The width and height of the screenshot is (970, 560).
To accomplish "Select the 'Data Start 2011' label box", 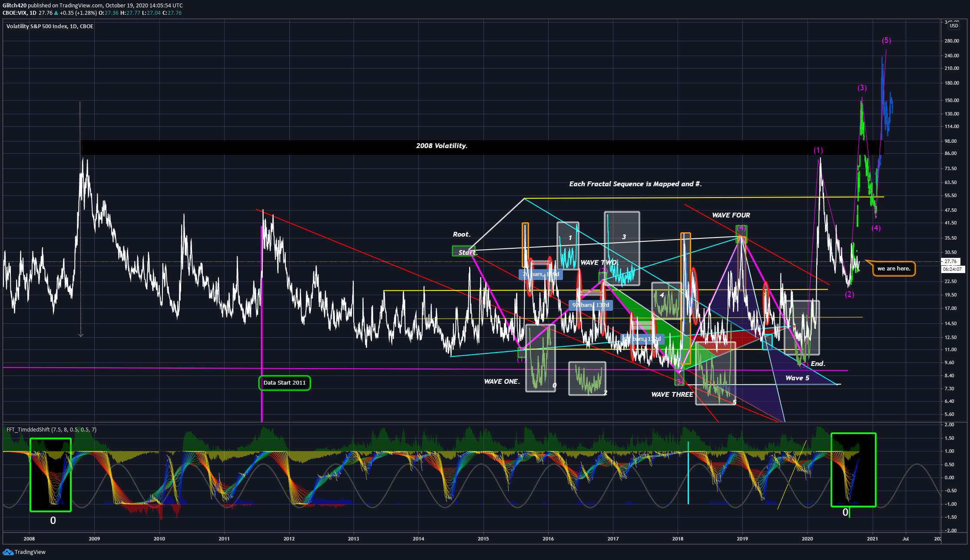I will 285,382.
